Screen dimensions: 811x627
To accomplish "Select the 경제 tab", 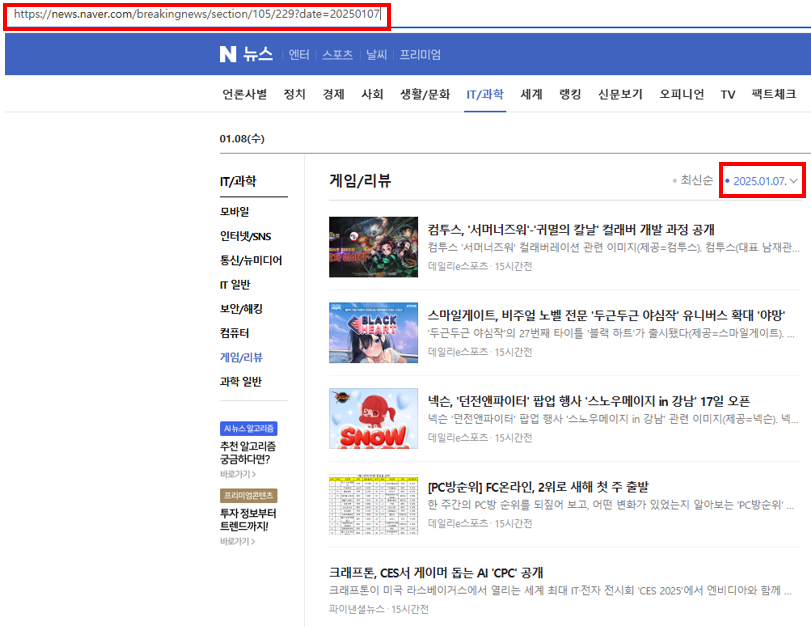I will coord(334,94).
